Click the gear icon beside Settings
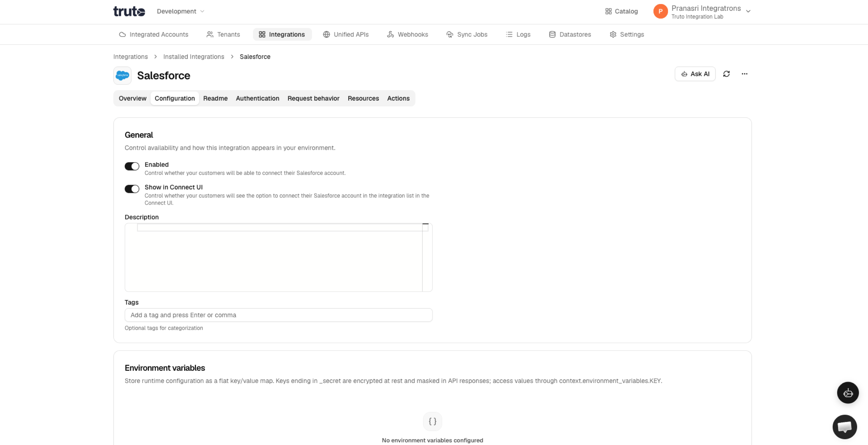The width and height of the screenshot is (868, 445). pyautogui.click(x=613, y=34)
